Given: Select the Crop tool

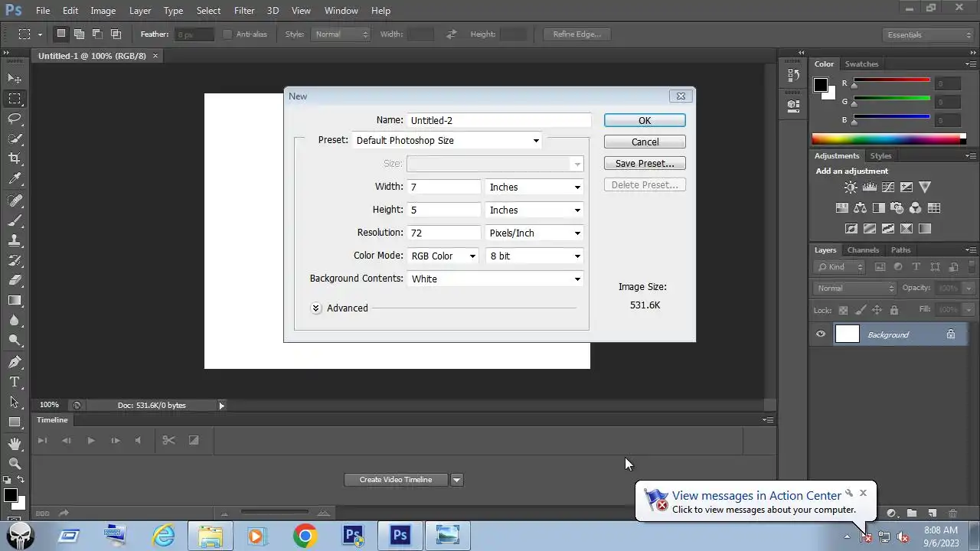Looking at the screenshot, I should tap(15, 158).
